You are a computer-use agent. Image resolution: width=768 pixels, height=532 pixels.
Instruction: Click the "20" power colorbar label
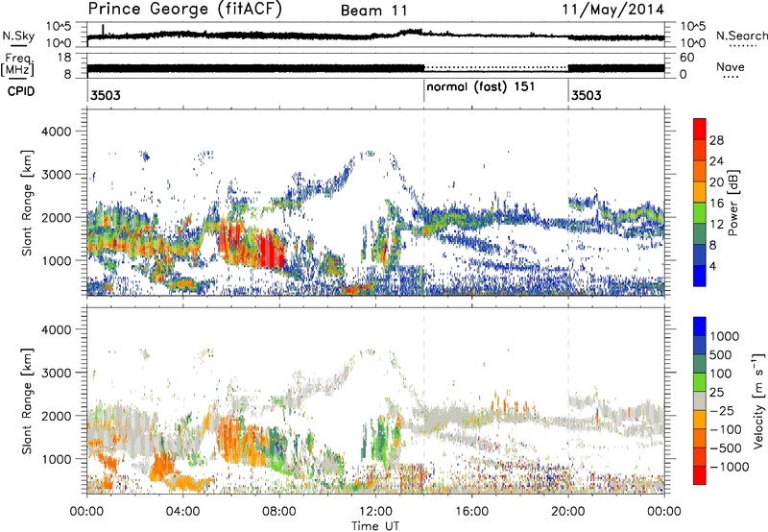716,182
